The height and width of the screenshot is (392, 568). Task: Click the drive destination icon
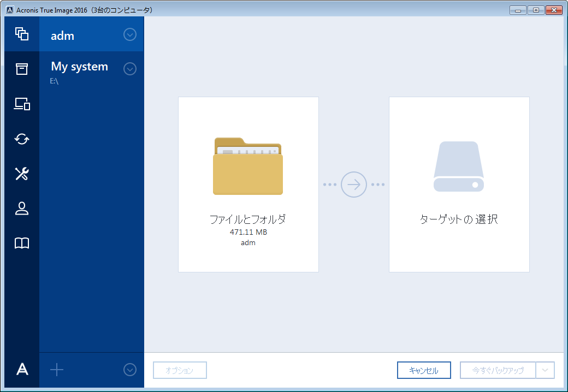click(459, 167)
